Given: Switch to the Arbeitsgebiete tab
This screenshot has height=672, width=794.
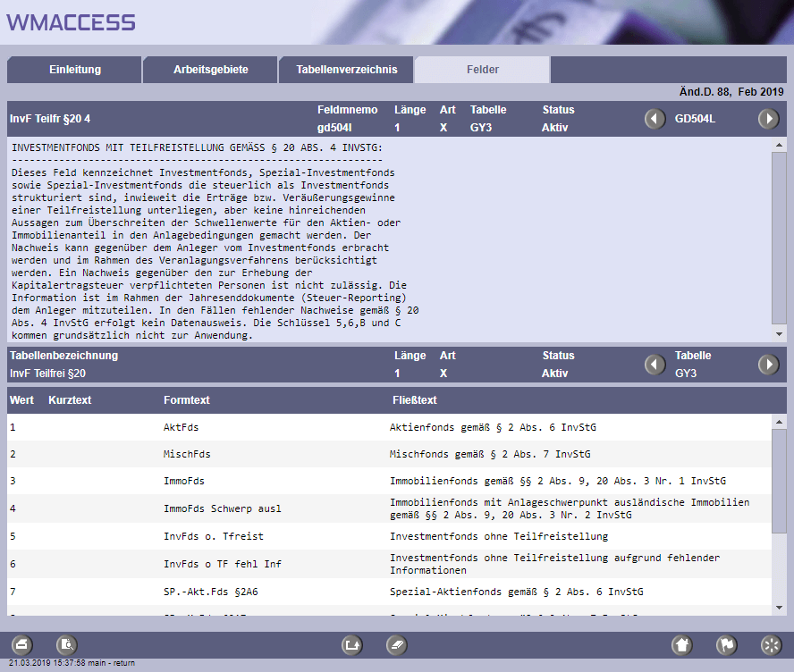Looking at the screenshot, I should click(x=209, y=70).
